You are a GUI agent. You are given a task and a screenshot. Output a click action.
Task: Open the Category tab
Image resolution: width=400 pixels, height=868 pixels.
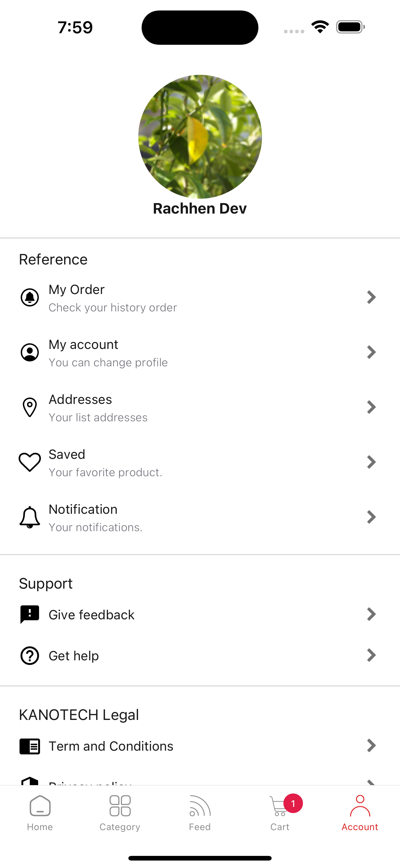coord(120,813)
